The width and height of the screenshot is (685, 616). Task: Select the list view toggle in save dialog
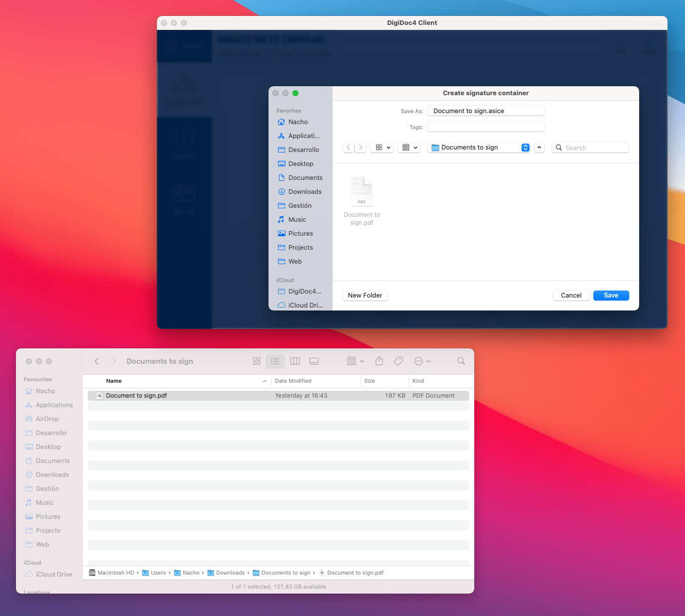pyautogui.click(x=406, y=148)
